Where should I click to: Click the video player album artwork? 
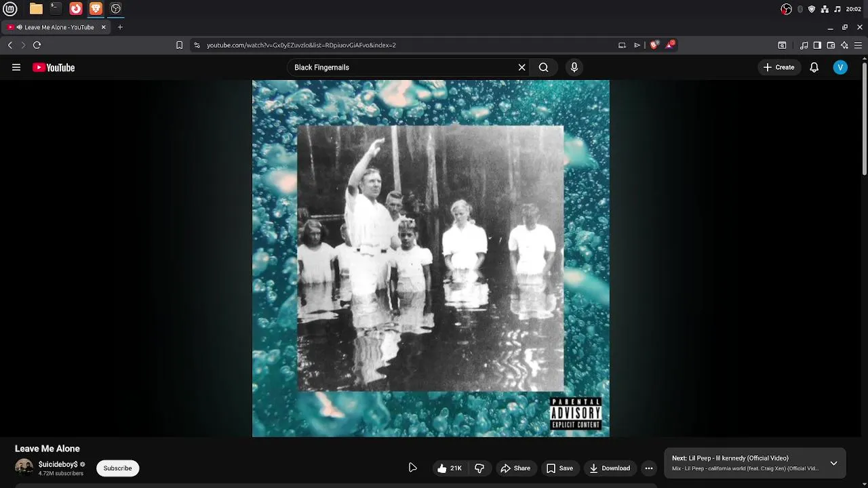click(431, 258)
